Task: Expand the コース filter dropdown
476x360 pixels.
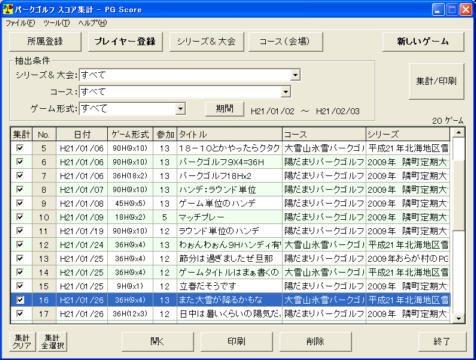Action: pyautogui.click(x=285, y=92)
